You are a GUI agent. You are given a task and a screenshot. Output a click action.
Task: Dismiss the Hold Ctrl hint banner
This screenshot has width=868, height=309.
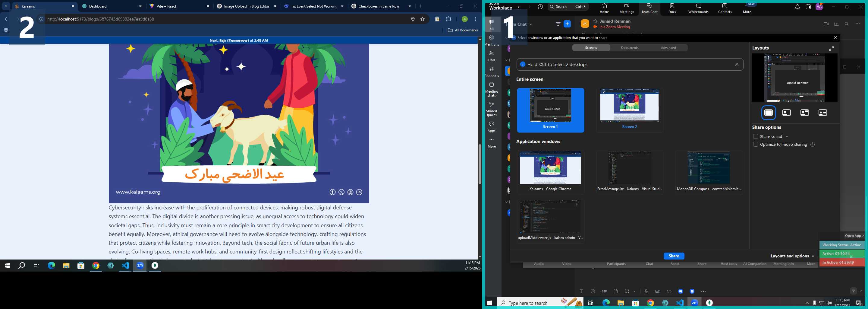coord(737,65)
